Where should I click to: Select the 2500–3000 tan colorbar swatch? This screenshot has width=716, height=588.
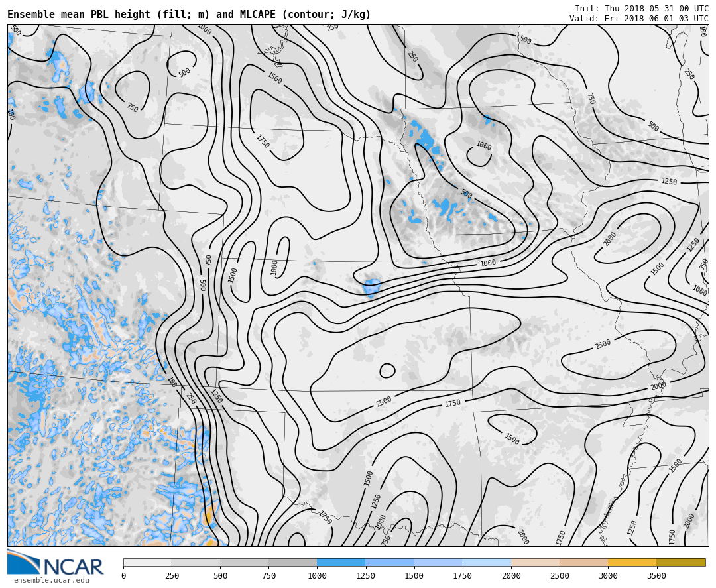click(583, 562)
